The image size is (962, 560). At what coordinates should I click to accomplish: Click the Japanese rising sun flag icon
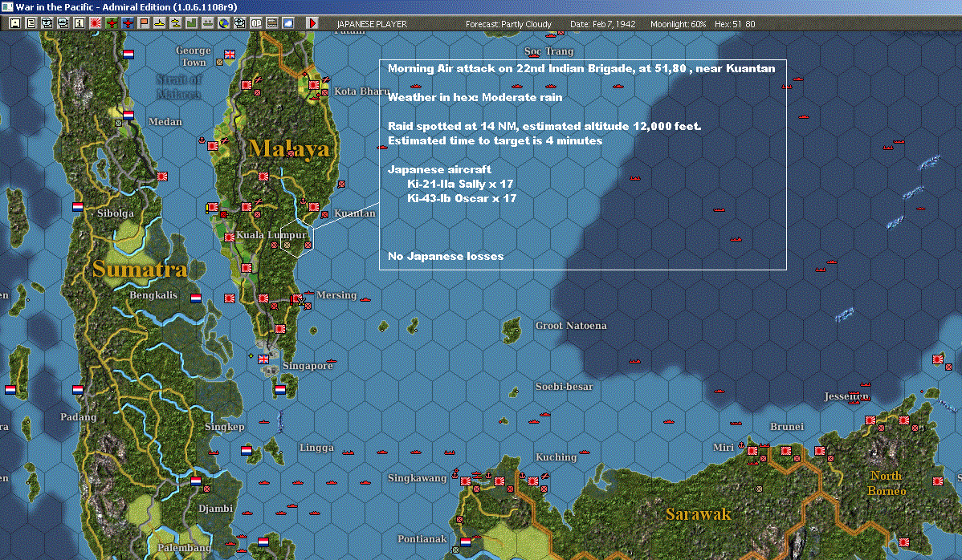[95, 23]
